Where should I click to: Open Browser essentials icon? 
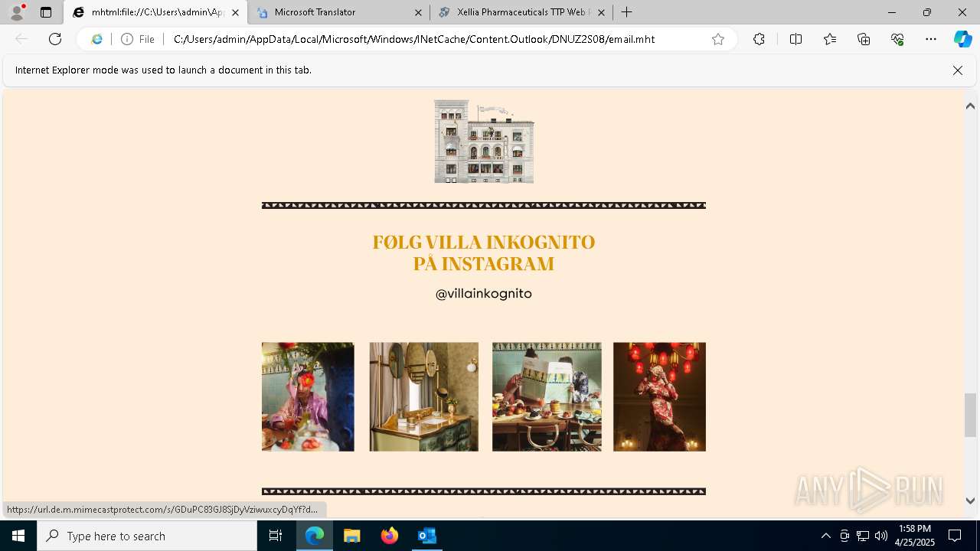tap(897, 39)
